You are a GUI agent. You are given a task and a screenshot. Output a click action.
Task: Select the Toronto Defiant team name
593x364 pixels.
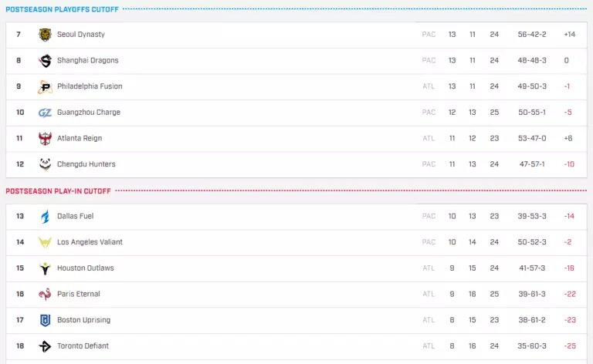(83, 345)
